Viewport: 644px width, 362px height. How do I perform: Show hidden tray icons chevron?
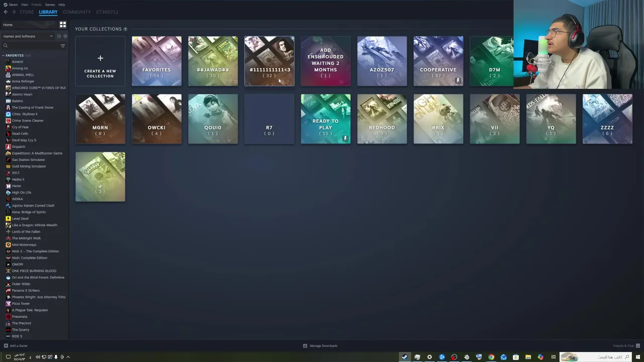click(68, 357)
